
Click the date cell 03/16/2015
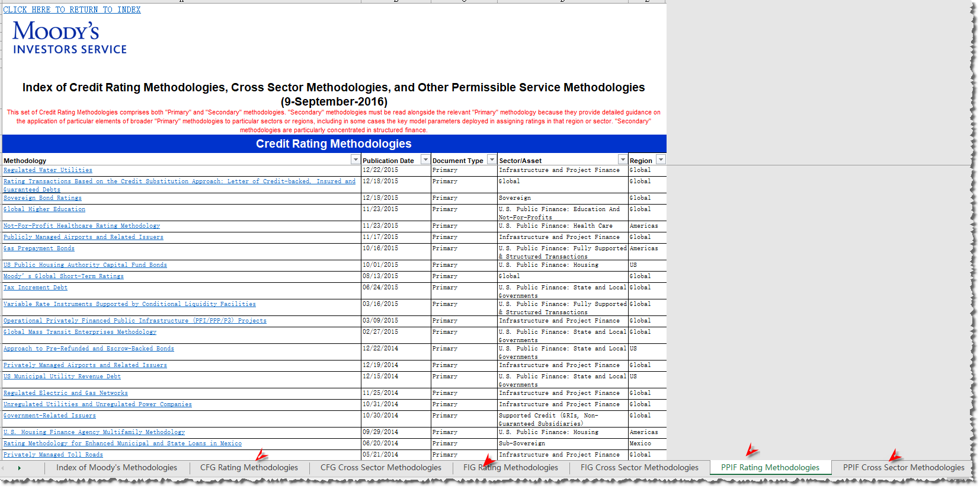coord(396,308)
